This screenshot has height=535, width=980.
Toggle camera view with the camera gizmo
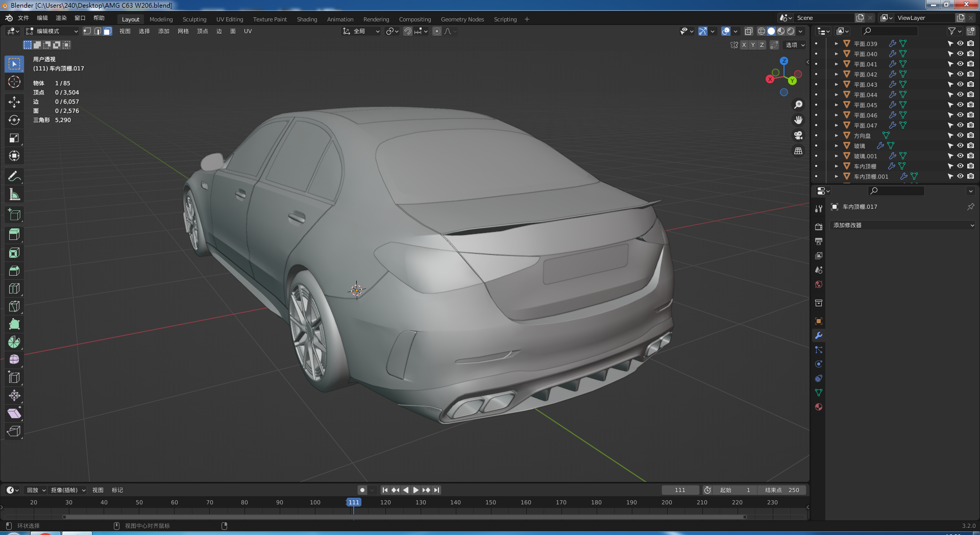(x=798, y=135)
